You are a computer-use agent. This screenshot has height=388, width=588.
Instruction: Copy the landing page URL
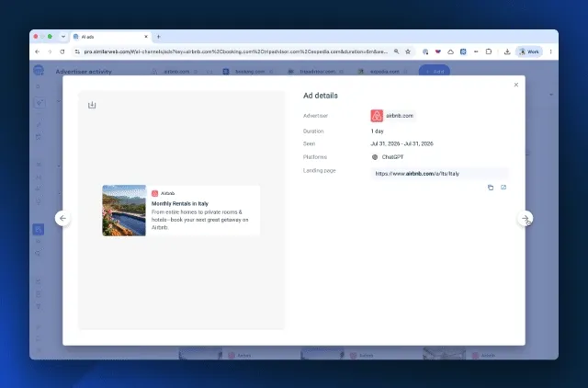click(x=490, y=188)
